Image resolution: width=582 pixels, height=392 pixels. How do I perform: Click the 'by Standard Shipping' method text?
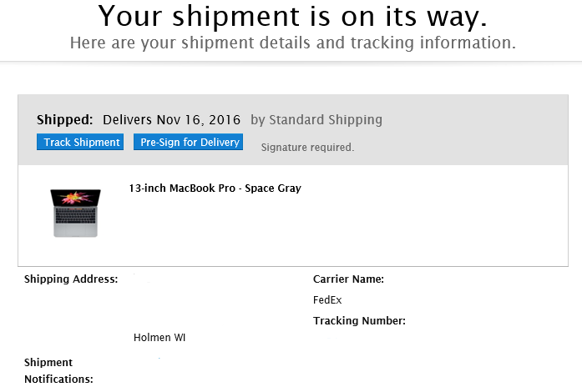(x=316, y=120)
